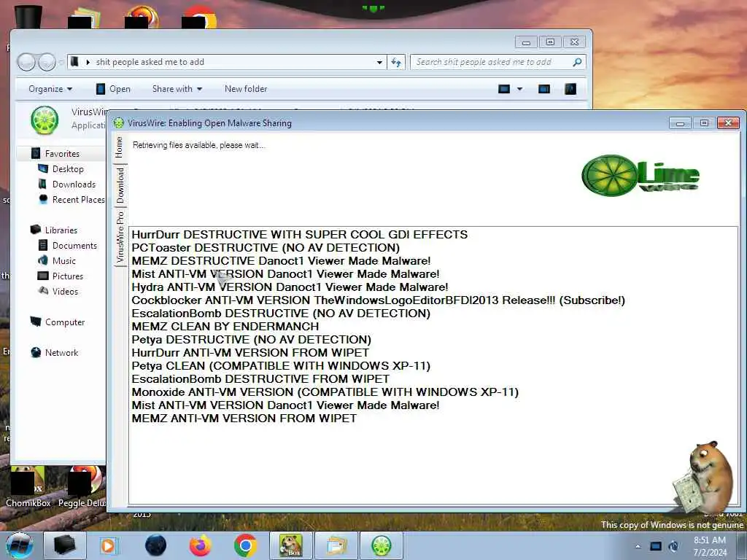Select HurrDurr DESTRUCTIVE WITH SUPER COOL GDI EFFECTS

point(299,235)
